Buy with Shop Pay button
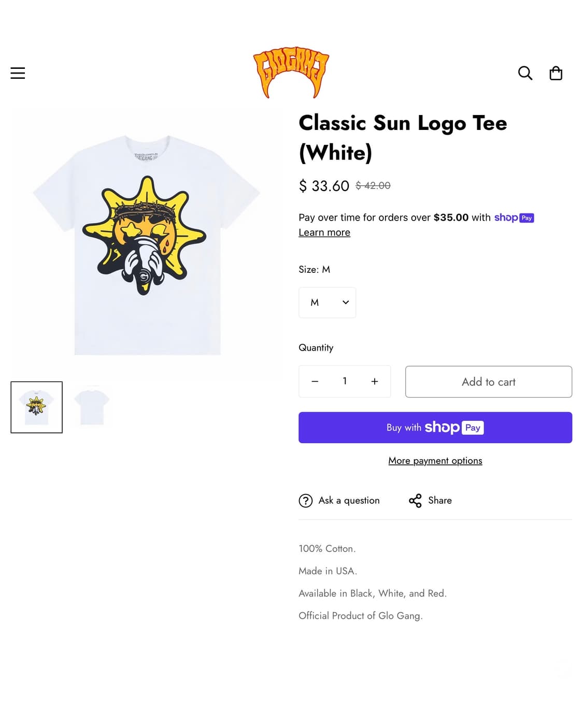The height and width of the screenshot is (728, 583). (435, 428)
